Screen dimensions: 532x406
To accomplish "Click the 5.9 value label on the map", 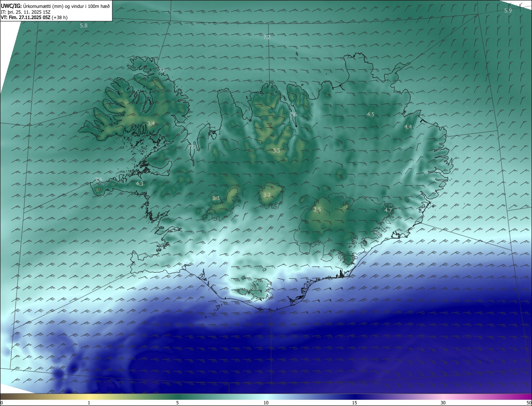I will coord(508,11).
